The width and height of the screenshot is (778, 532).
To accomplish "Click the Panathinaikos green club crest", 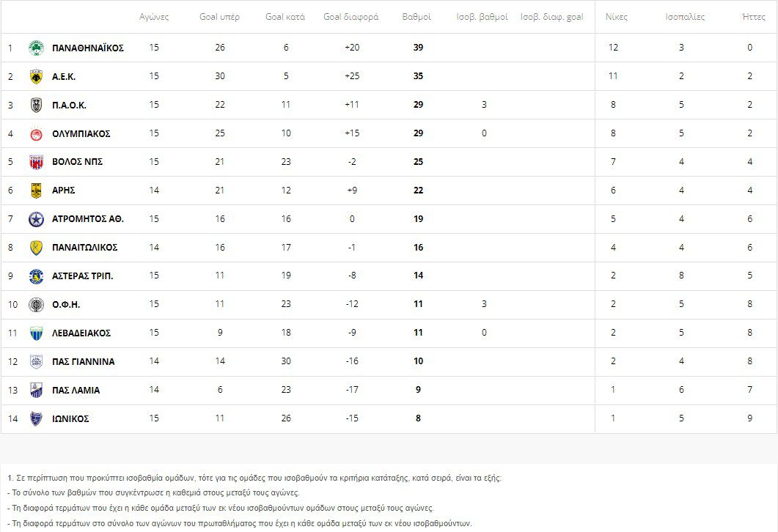I will 36,48.
